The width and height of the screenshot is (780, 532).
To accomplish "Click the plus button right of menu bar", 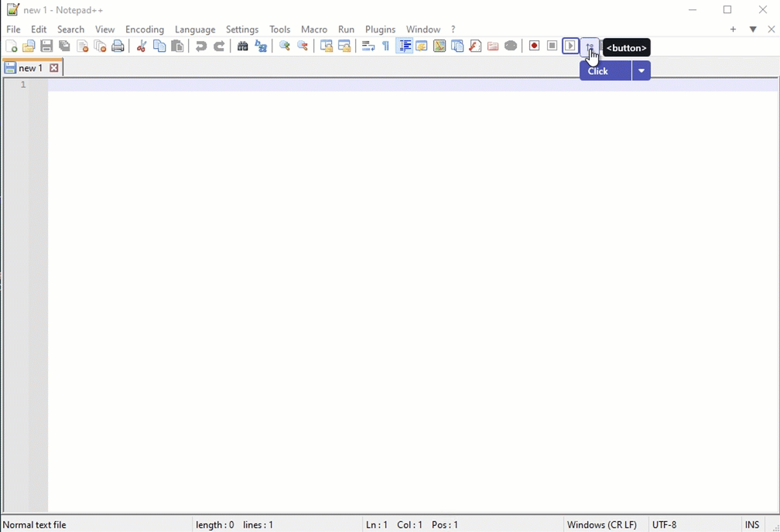I will click(734, 29).
